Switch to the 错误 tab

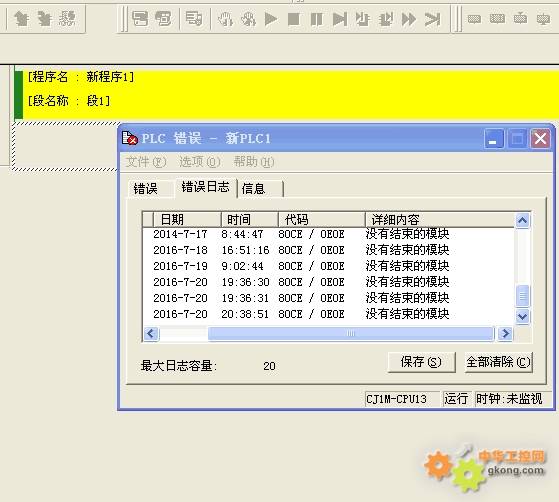pos(145,189)
